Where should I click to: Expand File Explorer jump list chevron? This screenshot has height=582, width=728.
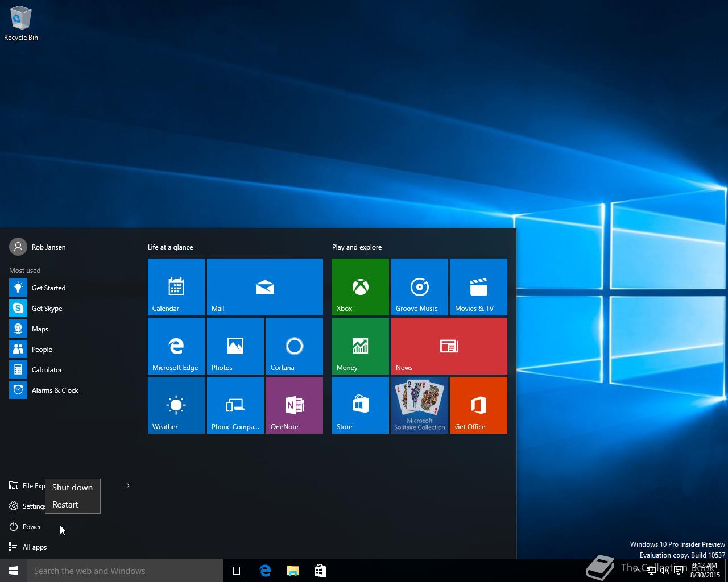128,485
